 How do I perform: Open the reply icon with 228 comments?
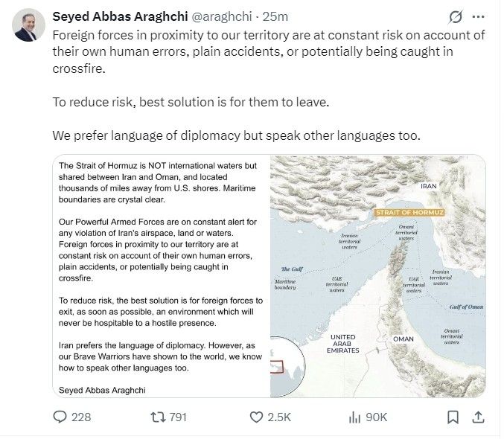coord(60,417)
